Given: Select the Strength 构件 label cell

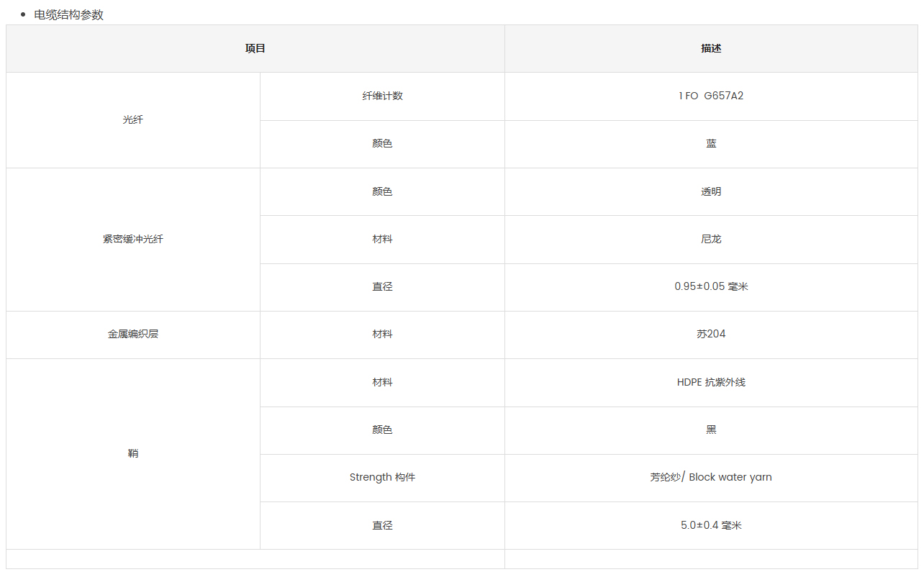Looking at the screenshot, I should (382, 478).
